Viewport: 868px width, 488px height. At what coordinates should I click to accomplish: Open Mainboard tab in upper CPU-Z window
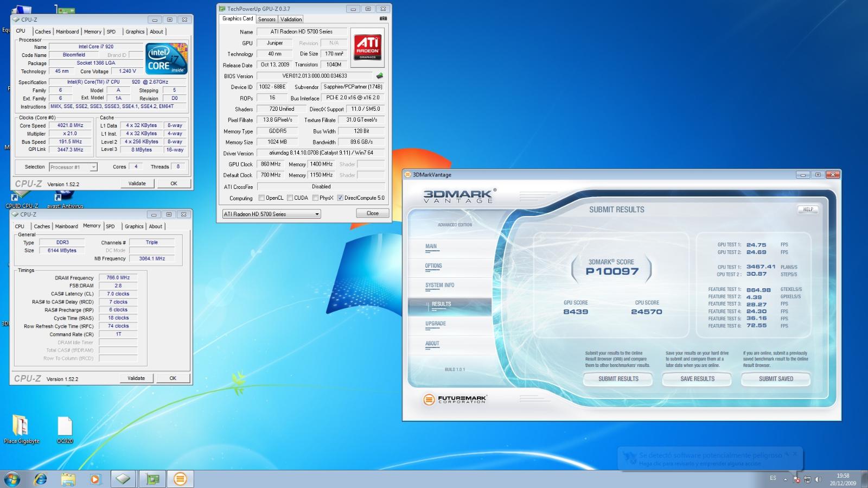[67, 31]
